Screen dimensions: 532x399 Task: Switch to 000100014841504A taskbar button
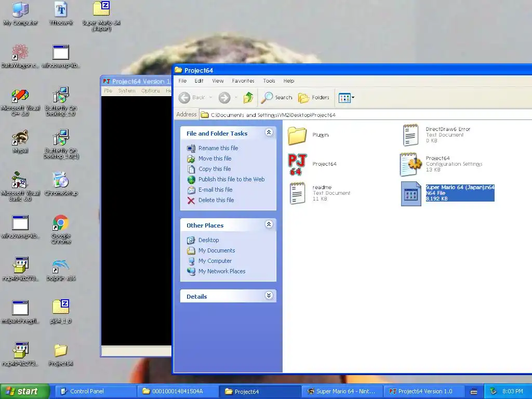178,391
